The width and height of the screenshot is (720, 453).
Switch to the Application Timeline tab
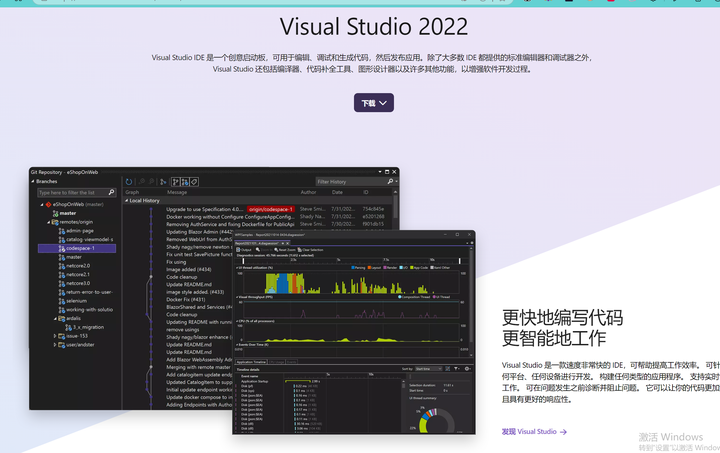[251, 362]
